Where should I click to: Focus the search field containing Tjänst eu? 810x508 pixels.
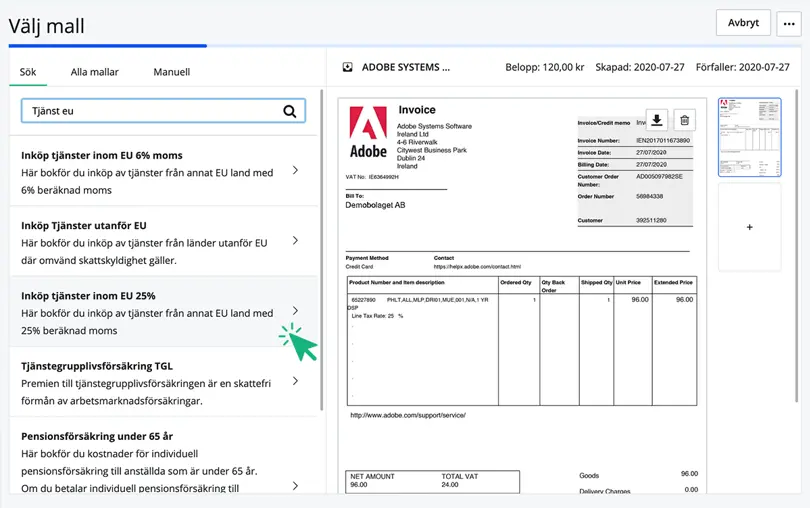163,111
